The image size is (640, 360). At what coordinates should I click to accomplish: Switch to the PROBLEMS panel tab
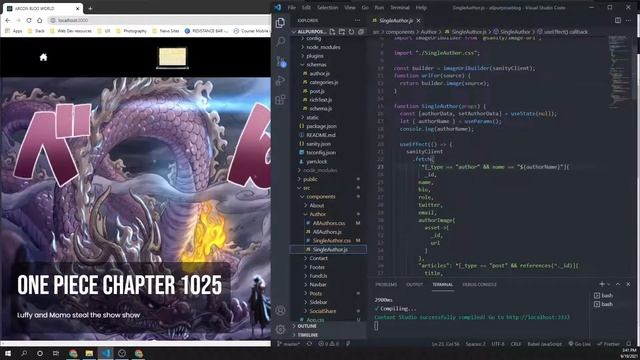[x=386, y=284]
